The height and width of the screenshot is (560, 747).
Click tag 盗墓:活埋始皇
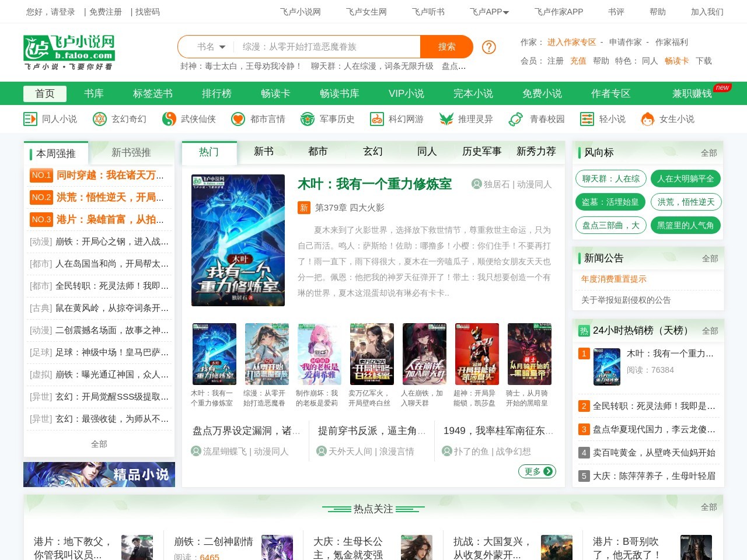(x=610, y=202)
